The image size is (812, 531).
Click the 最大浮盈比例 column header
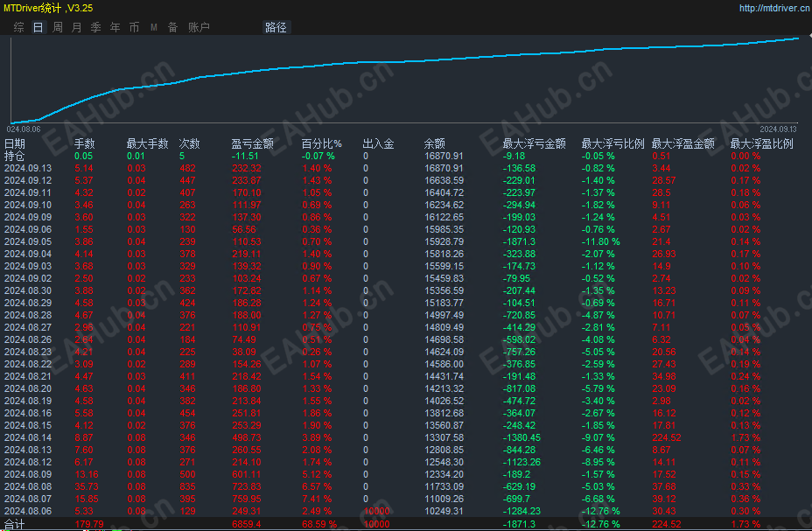point(762,143)
